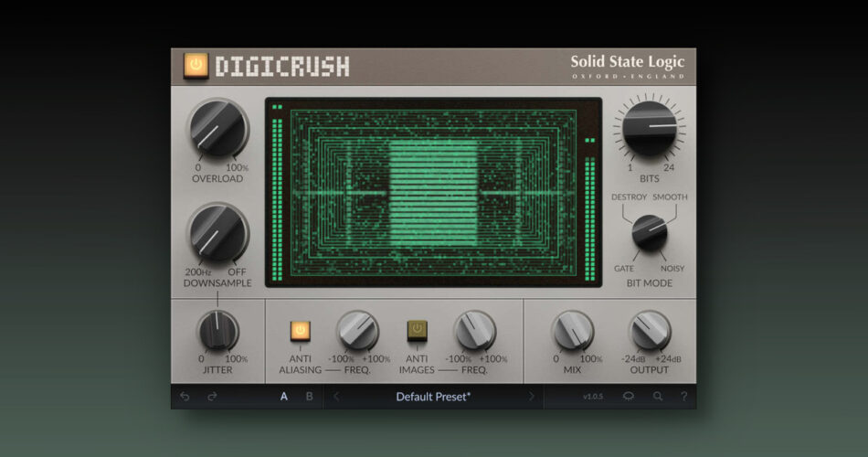Click the Bit Mode selector knob
The image size is (868, 457).
tap(649, 231)
